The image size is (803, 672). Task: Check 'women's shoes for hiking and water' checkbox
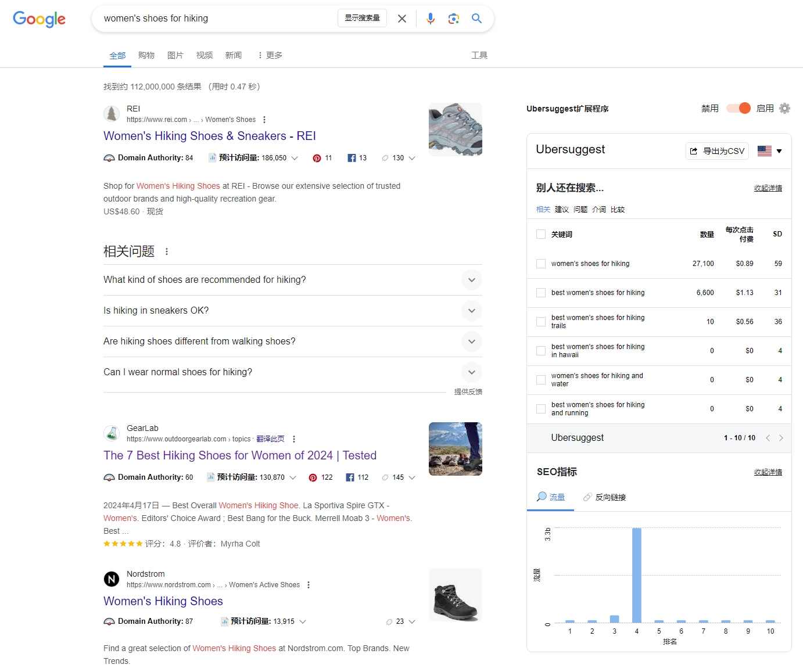(541, 380)
